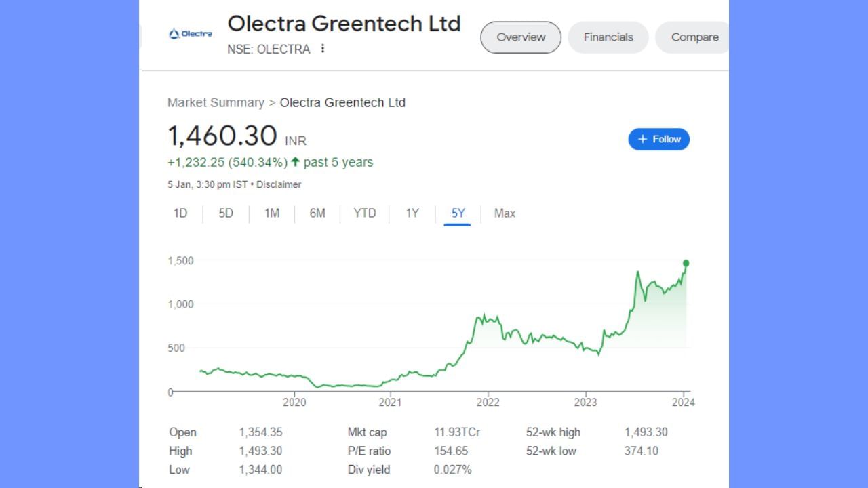Click the plus Follow button

[x=658, y=139]
